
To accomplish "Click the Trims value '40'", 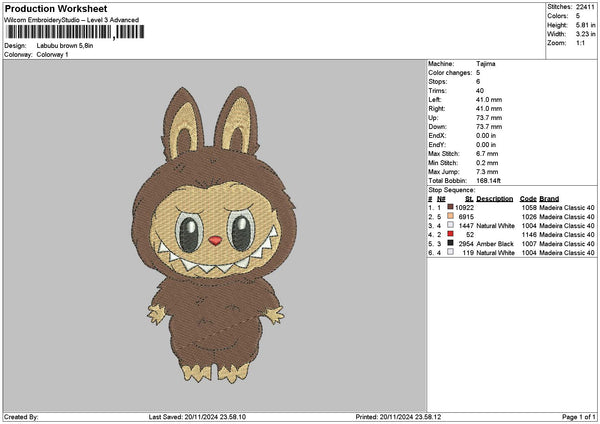I will [x=480, y=91].
